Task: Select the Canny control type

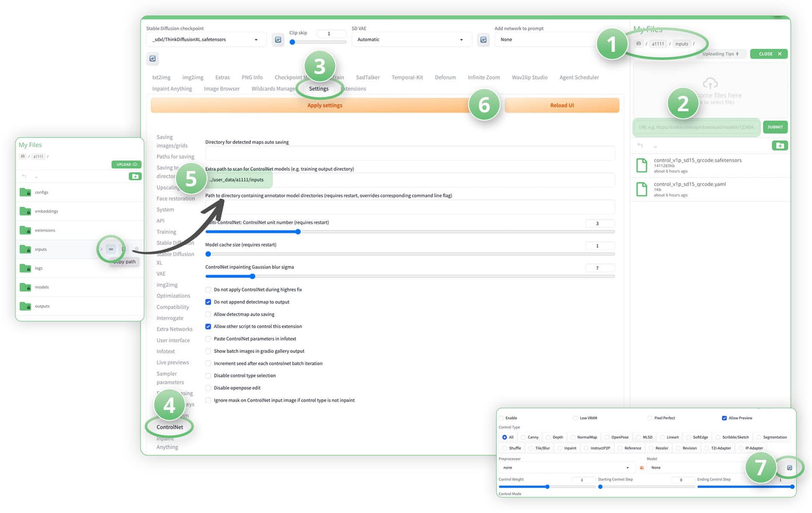Action: pos(523,437)
